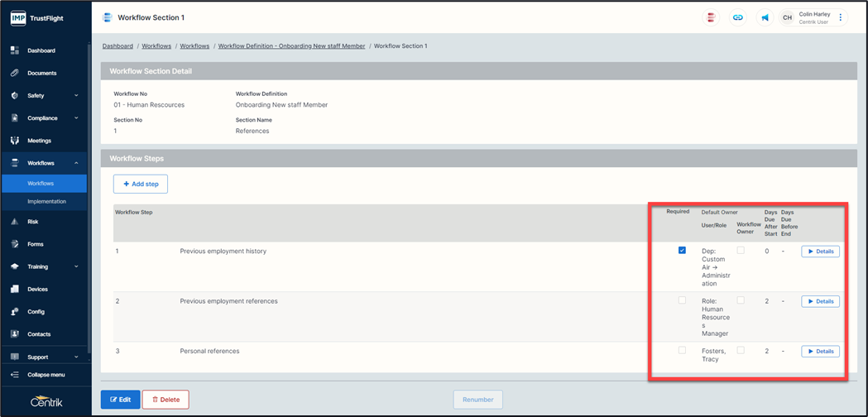Click the Add step button
This screenshot has height=417, width=868.
click(141, 184)
